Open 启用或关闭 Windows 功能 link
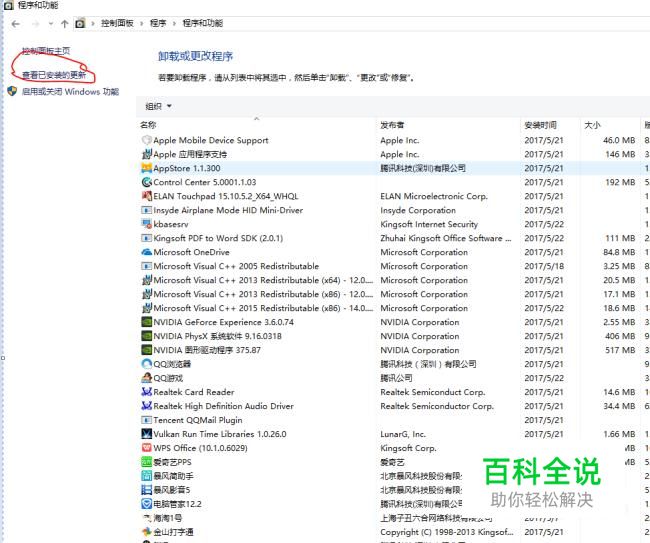The width and height of the screenshot is (650, 543). [70, 92]
